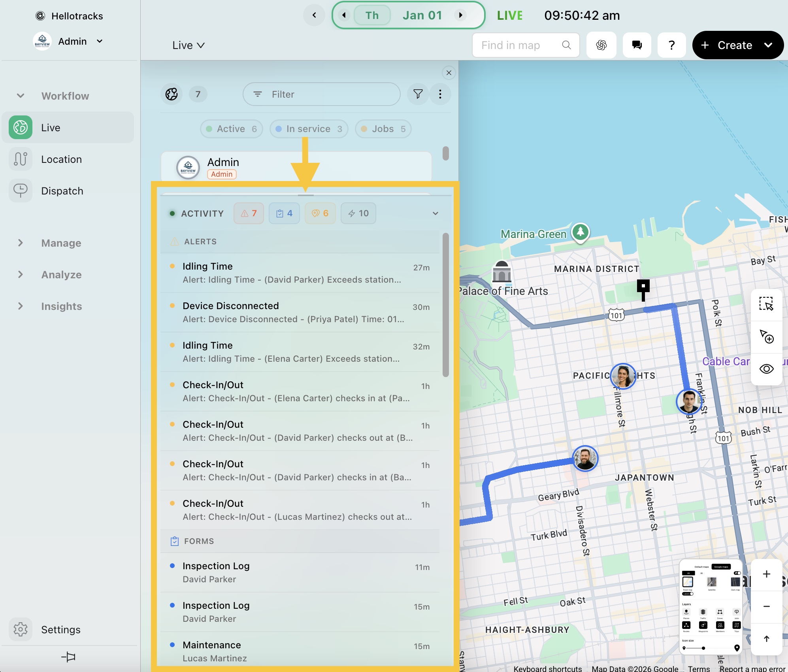Collapse the Activity section chevron

[x=435, y=213]
